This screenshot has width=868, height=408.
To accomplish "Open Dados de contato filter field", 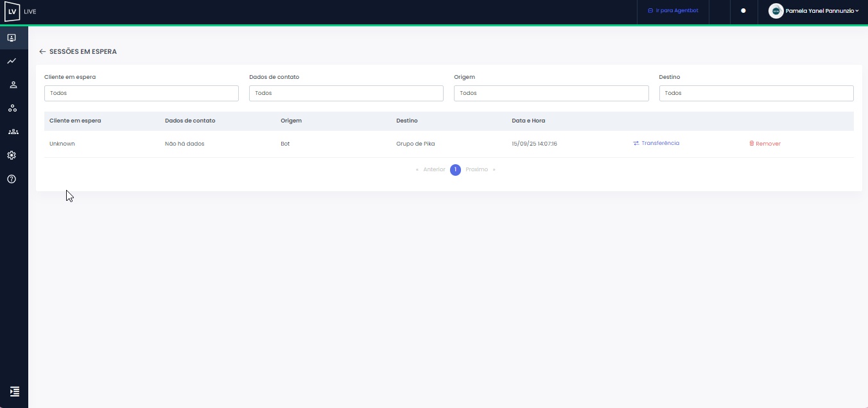I will click(x=346, y=93).
